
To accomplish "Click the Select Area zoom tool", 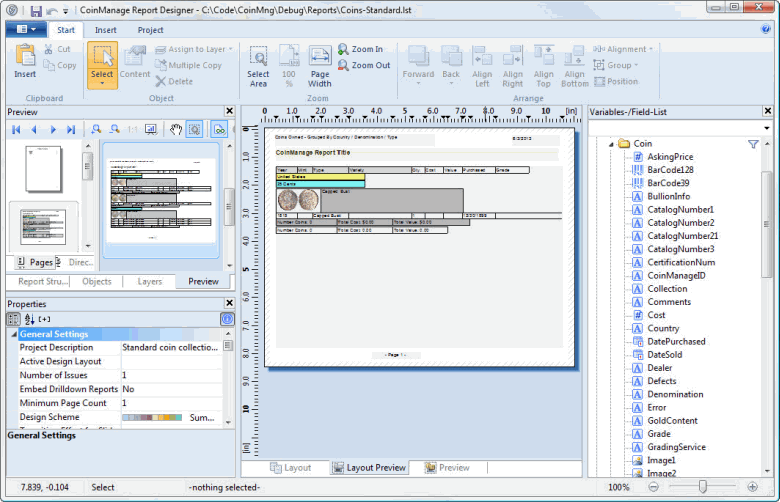I will [x=258, y=66].
